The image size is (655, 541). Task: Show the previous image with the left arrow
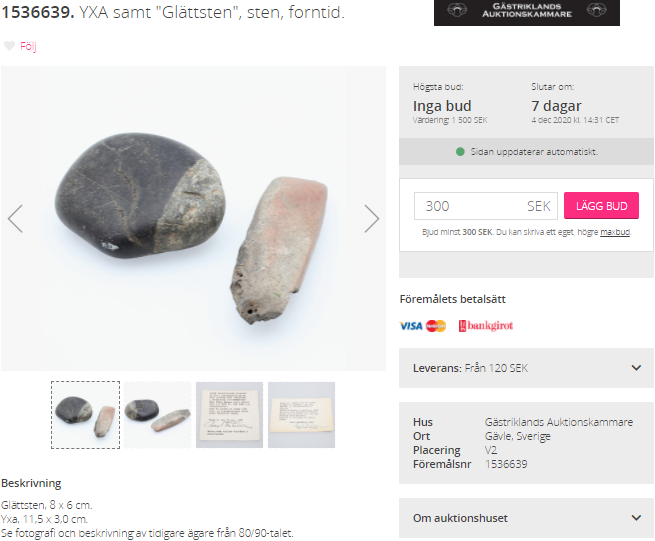15,218
